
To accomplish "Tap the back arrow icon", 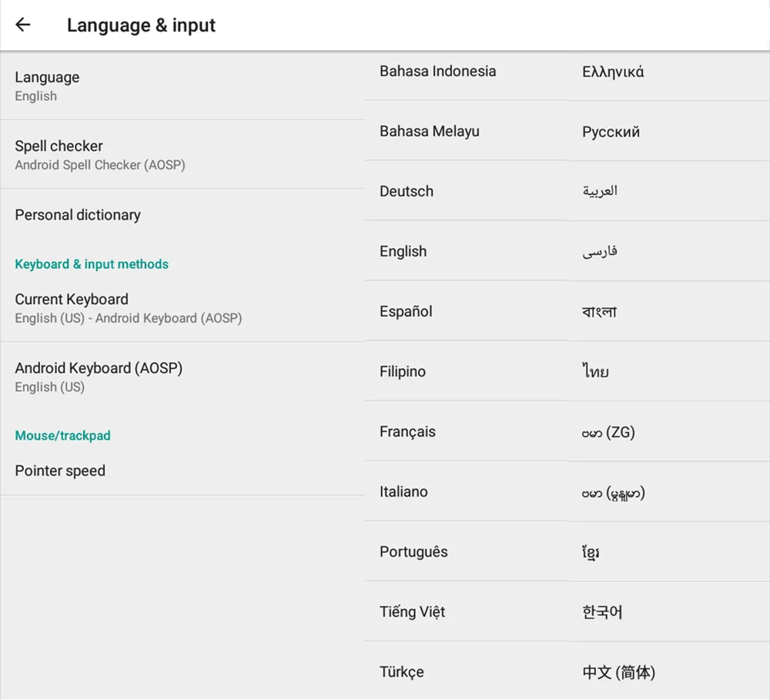I will click(23, 25).
